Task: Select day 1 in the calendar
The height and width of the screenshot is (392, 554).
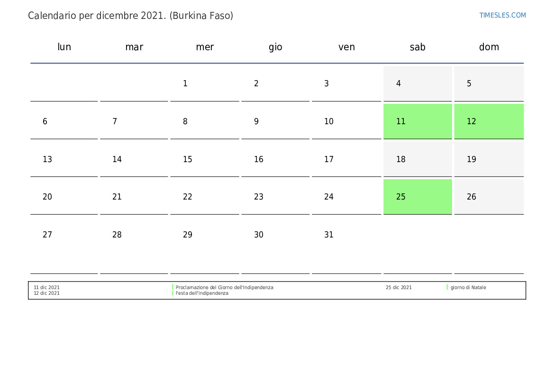Action: (x=185, y=84)
